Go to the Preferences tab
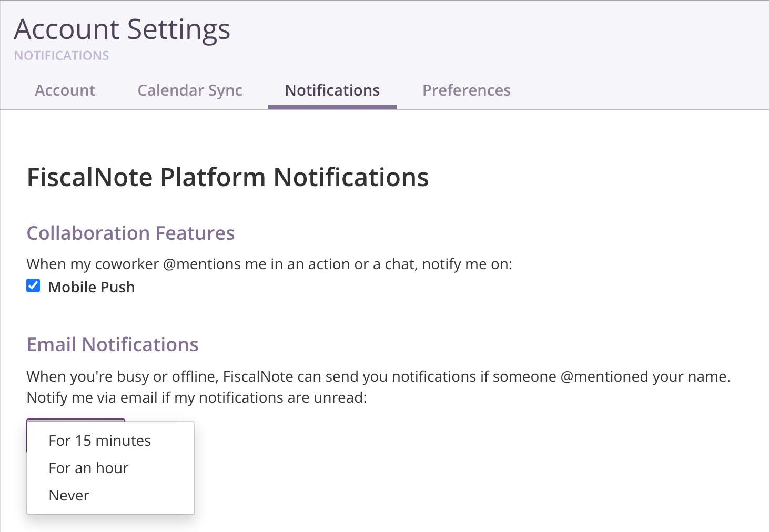The width and height of the screenshot is (769, 532). point(467,90)
